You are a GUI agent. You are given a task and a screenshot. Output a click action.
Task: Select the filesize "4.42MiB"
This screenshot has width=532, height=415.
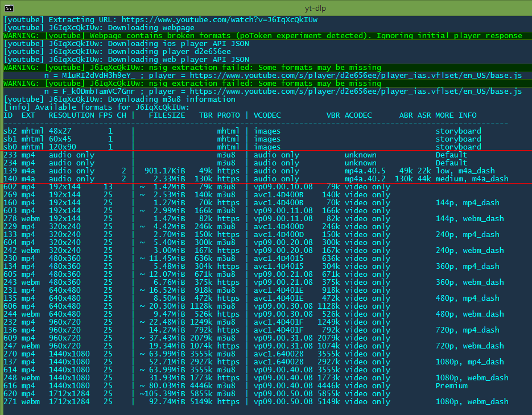170,227
